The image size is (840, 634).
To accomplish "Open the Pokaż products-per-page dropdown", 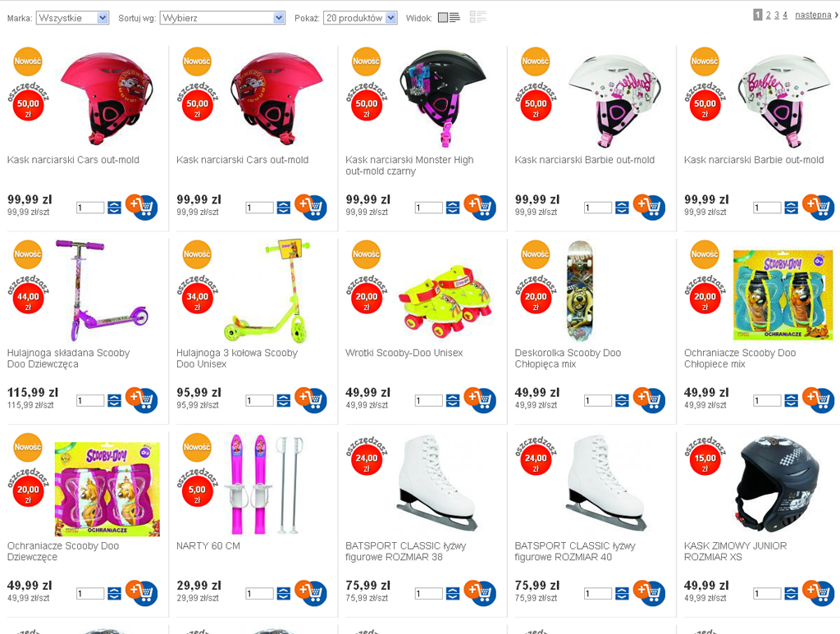I will click(360, 18).
